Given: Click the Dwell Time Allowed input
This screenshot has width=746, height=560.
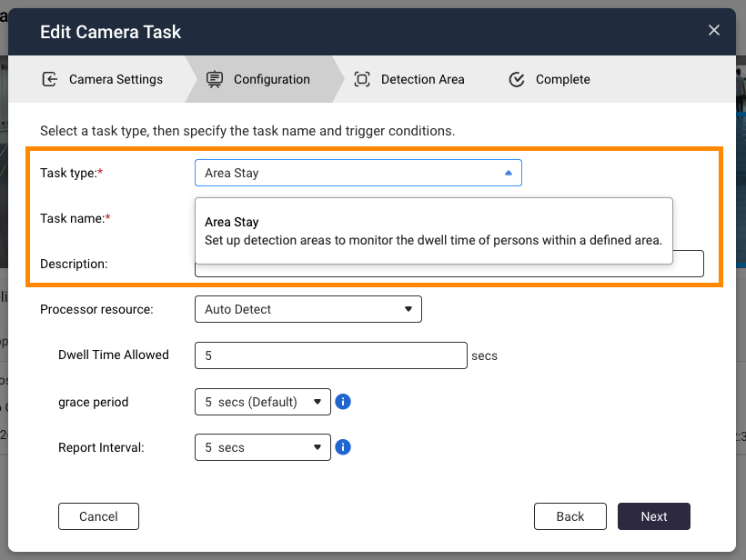Looking at the screenshot, I should point(331,355).
